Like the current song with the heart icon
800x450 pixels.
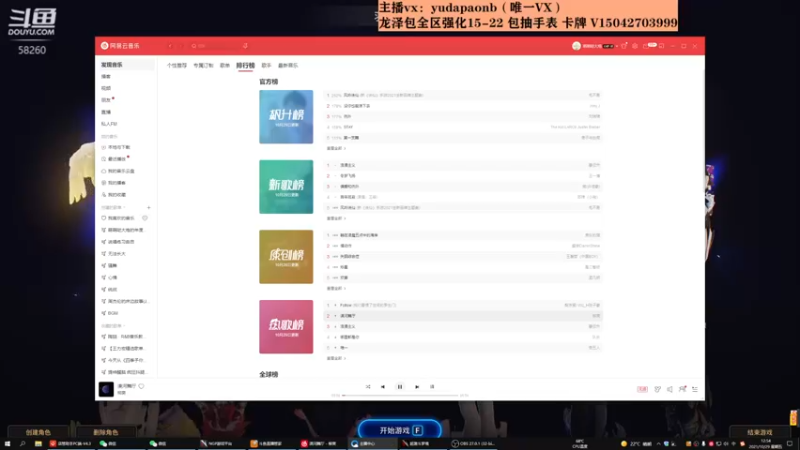tap(141, 386)
